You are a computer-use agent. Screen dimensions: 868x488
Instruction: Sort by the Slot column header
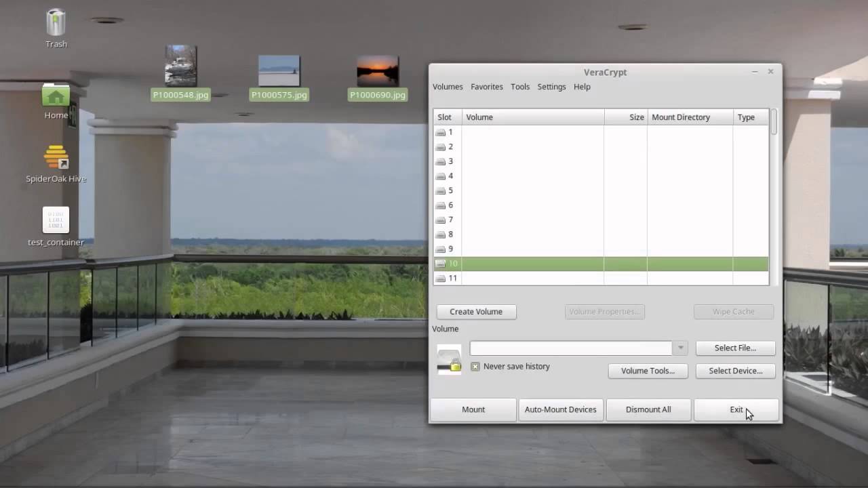pyautogui.click(x=448, y=117)
